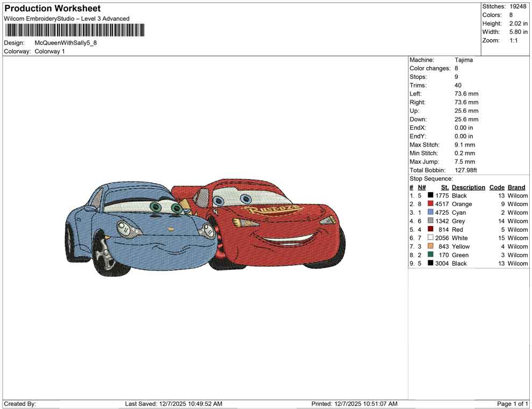Click the Machine value 'Tajima'
This screenshot has height=409, width=532.
pyautogui.click(x=463, y=60)
